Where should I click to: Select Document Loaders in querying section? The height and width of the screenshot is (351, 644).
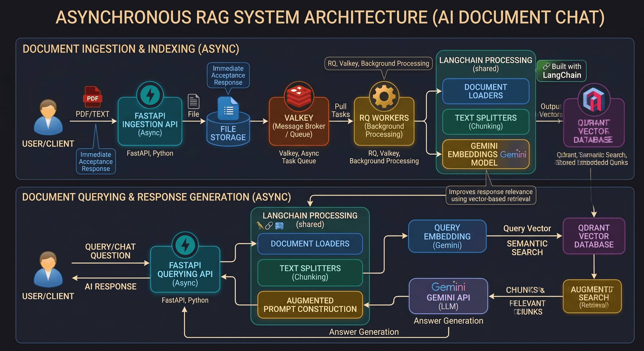click(x=310, y=244)
